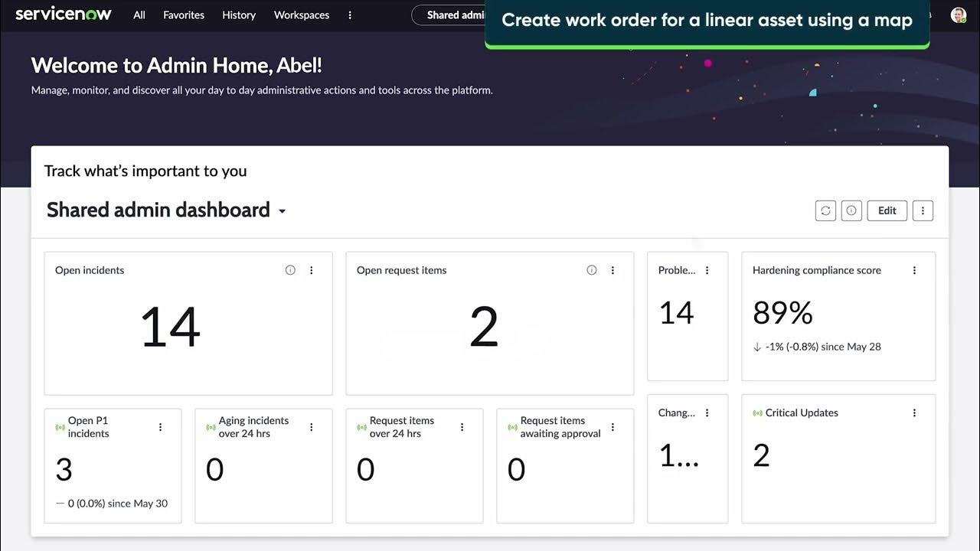Open the overflow menu beside the Edit button
The width and height of the screenshot is (980, 551).
tap(923, 210)
